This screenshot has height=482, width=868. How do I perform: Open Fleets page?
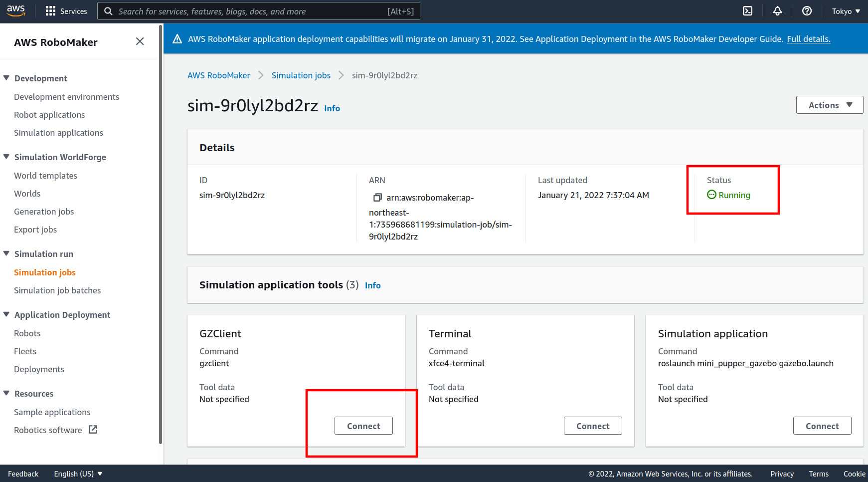25,351
